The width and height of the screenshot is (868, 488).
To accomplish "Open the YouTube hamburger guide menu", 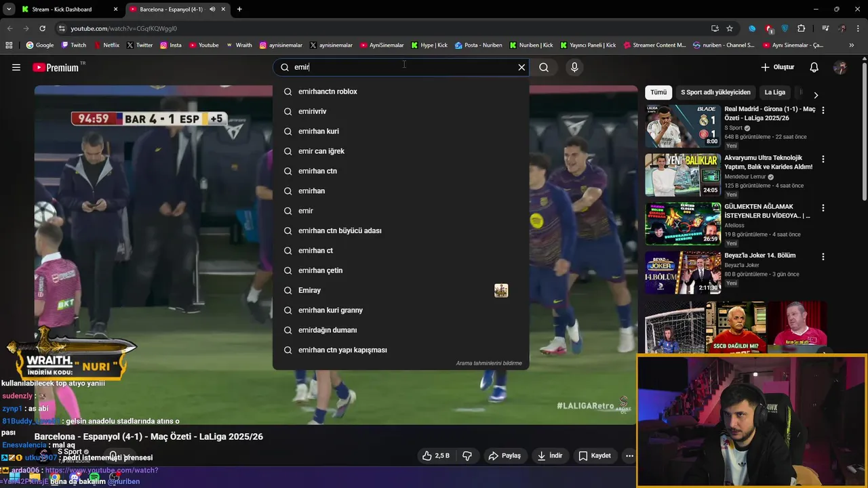I will click(x=16, y=67).
